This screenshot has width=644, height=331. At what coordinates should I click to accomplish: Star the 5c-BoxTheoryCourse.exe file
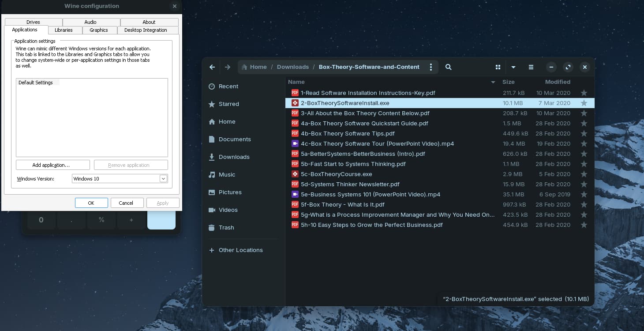coord(584,174)
